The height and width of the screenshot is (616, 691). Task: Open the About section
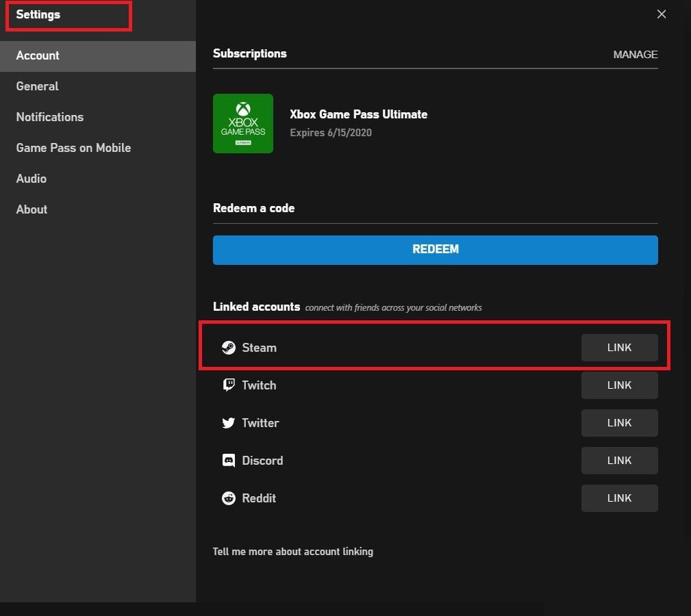pyautogui.click(x=32, y=209)
